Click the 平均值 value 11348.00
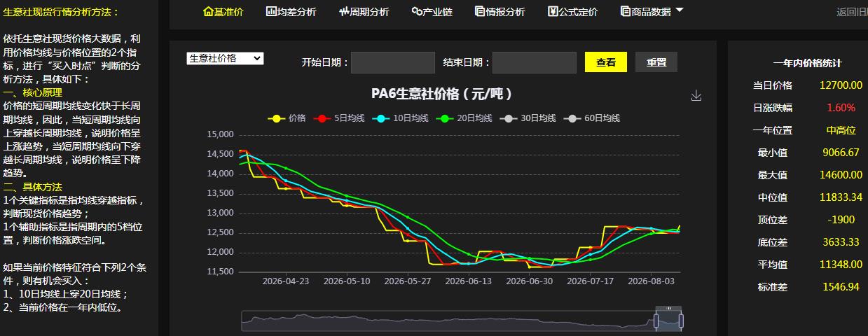The width and height of the screenshot is (868, 336). (x=841, y=265)
